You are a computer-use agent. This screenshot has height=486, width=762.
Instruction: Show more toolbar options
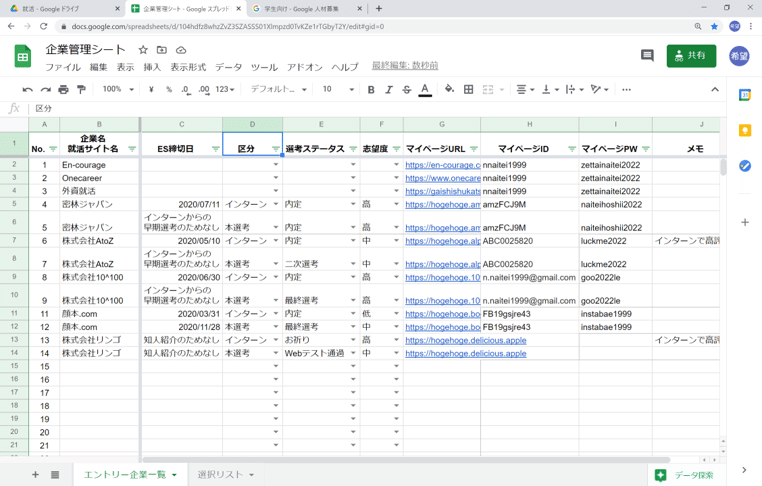626,89
